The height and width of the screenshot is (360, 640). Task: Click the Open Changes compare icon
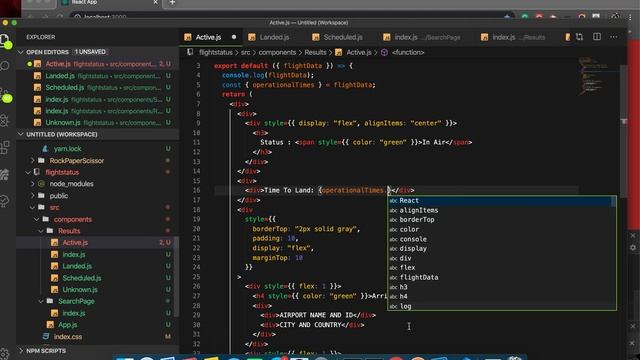tap(579, 37)
